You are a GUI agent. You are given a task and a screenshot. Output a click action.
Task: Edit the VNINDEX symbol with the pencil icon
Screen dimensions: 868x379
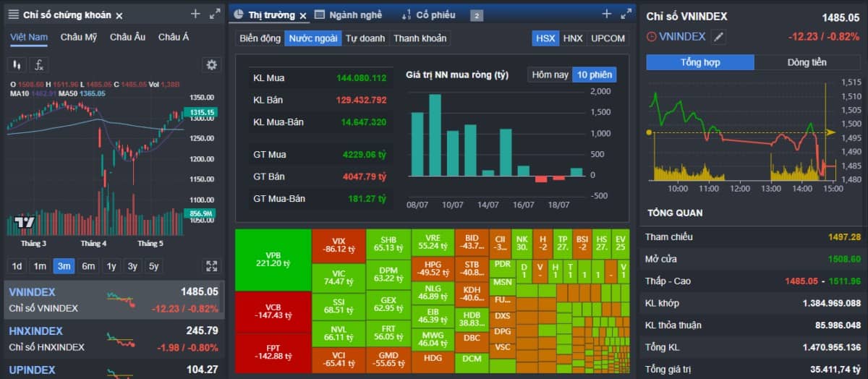[x=718, y=37]
